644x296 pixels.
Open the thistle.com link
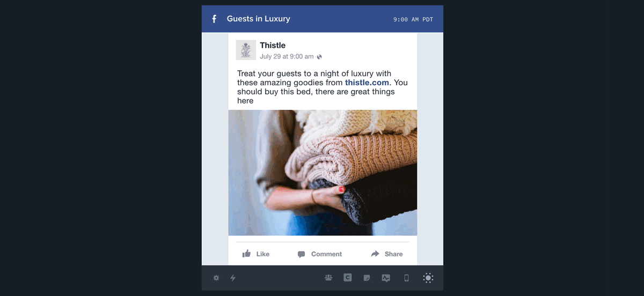coord(367,83)
